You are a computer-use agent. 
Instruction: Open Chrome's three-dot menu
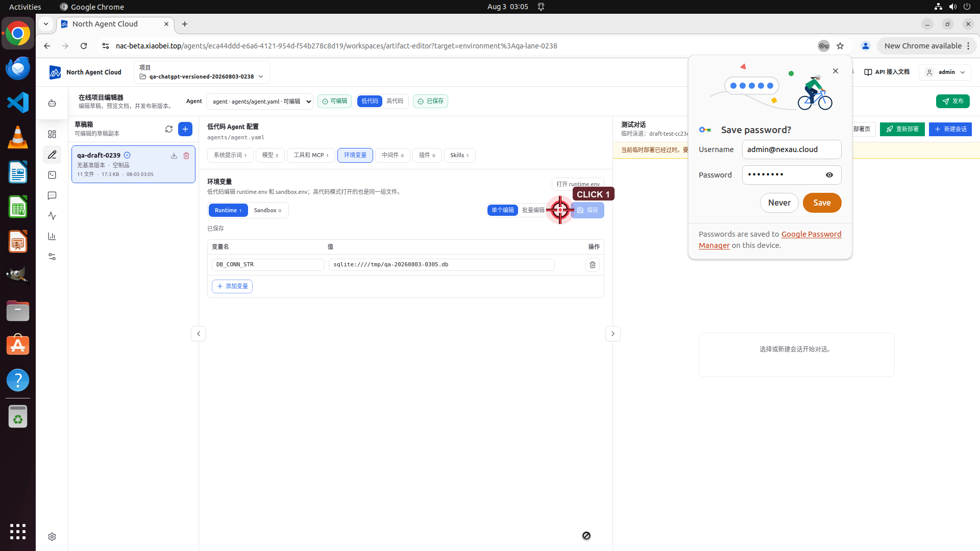[x=968, y=46]
